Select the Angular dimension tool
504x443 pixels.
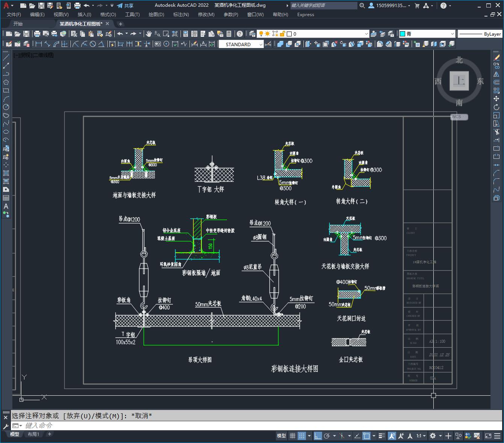[101, 44]
